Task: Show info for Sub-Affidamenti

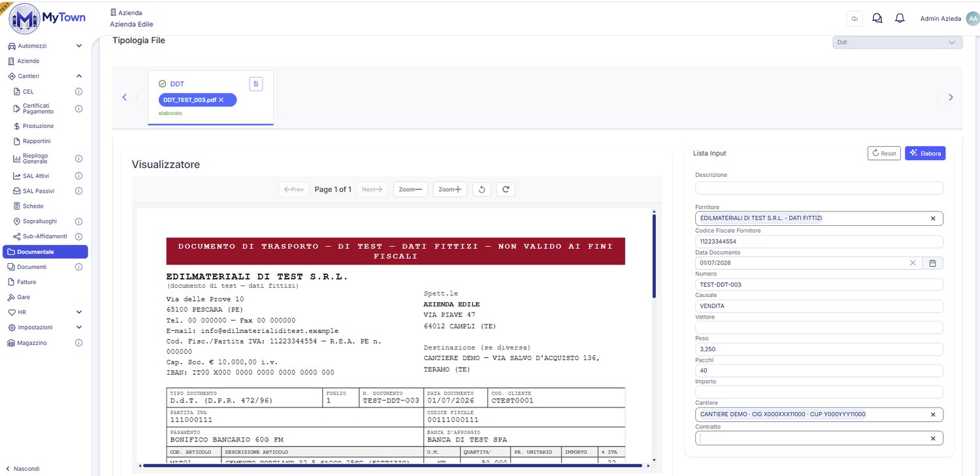Action: tap(78, 236)
